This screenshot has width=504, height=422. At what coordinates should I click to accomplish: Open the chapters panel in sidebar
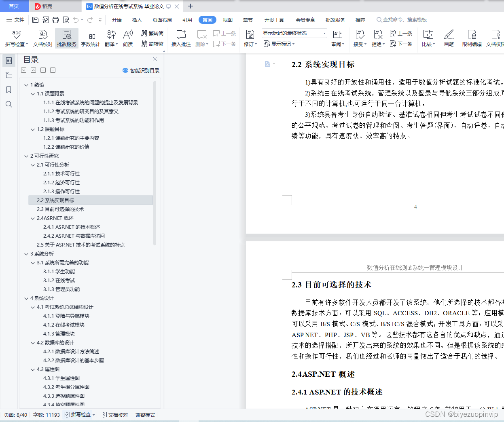tap(9, 75)
